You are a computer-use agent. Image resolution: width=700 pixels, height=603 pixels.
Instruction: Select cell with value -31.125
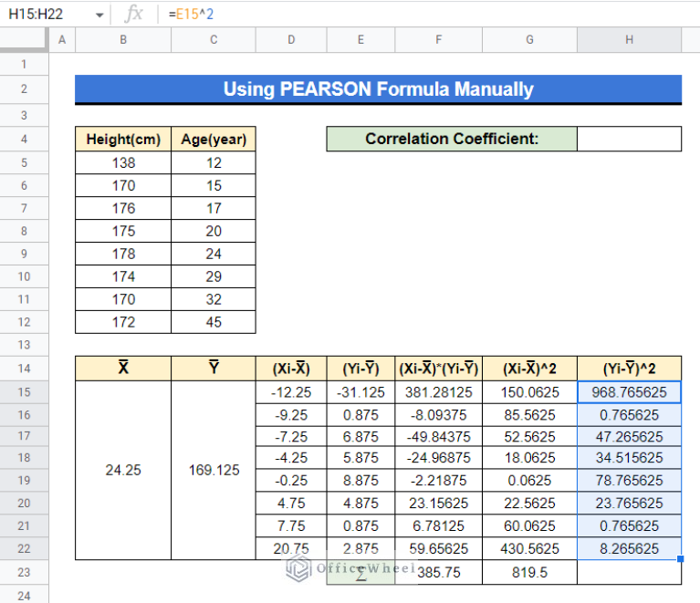tap(360, 392)
